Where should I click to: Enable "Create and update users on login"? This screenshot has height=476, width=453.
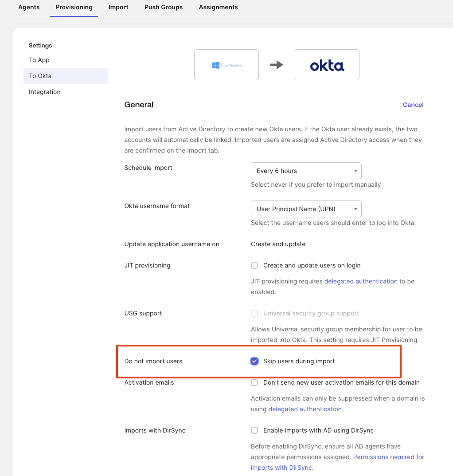click(254, 265)
